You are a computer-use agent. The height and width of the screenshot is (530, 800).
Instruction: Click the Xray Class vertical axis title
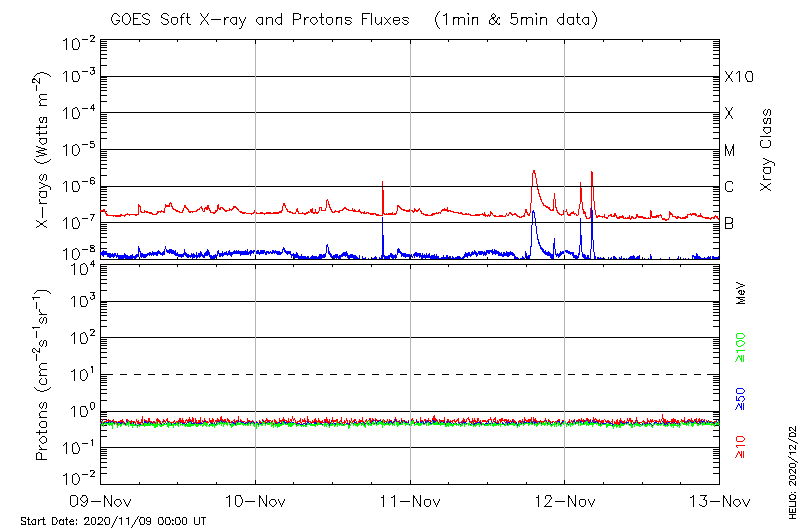(x=766, y=150)
